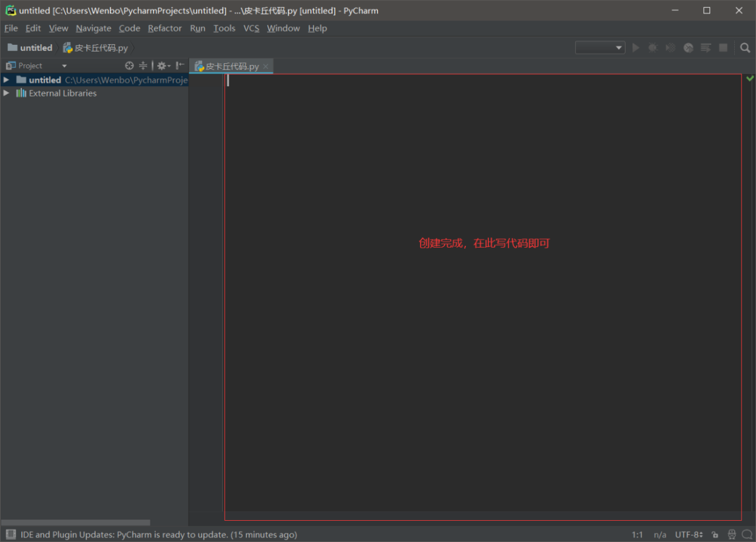This screenshot has height=542, width=756.
Task: Click the PyCharm logo in title bar
Action: [10, 10]
